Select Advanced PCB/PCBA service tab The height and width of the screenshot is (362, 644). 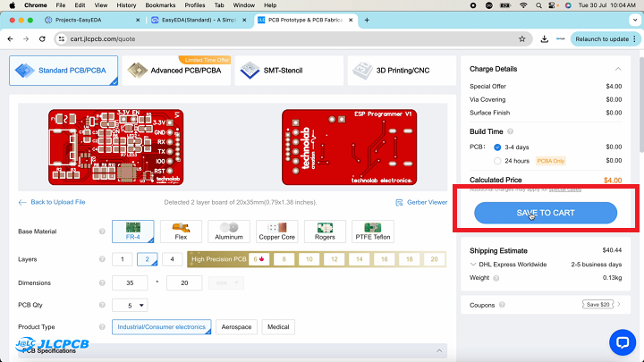tap(176, 71)
